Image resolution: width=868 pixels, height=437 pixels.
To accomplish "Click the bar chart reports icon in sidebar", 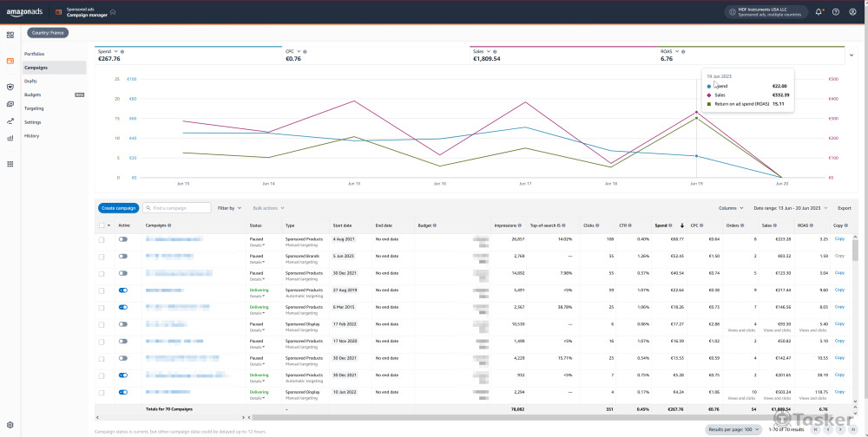I will coord(10,138).
